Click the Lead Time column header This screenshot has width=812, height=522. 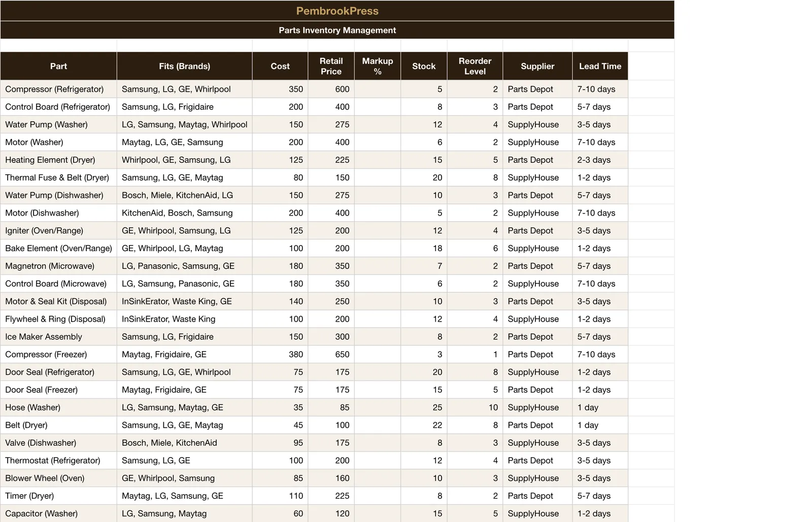[600, 66]
